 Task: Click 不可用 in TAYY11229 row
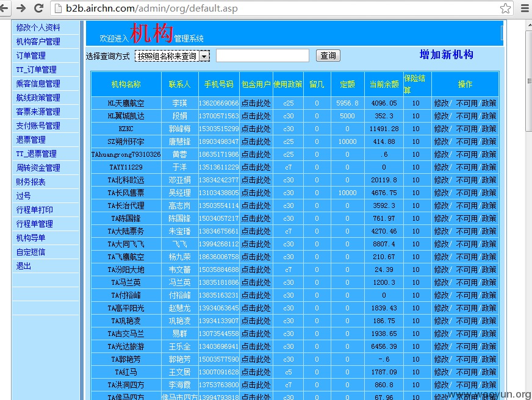pyautogui.click(x=467, y=167)
